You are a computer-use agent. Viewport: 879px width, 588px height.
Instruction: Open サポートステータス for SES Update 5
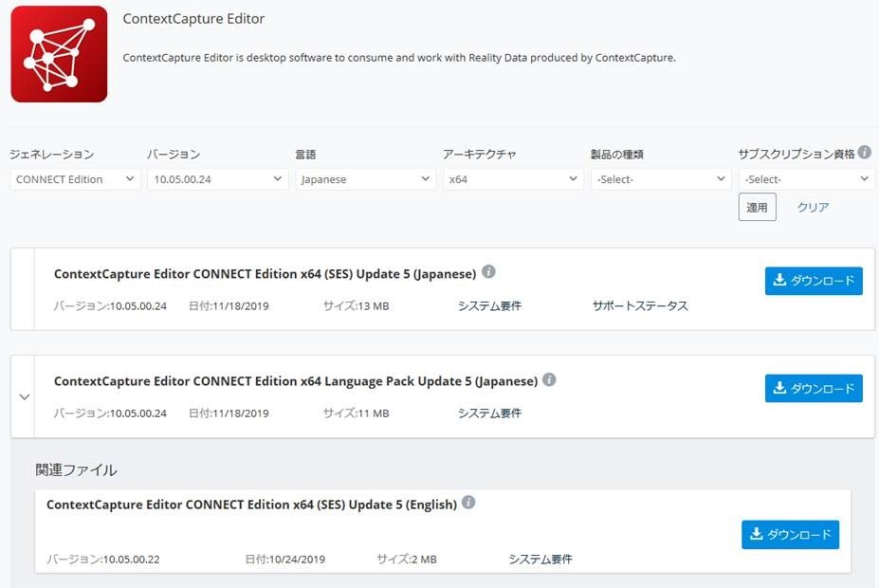coord(638,305)
